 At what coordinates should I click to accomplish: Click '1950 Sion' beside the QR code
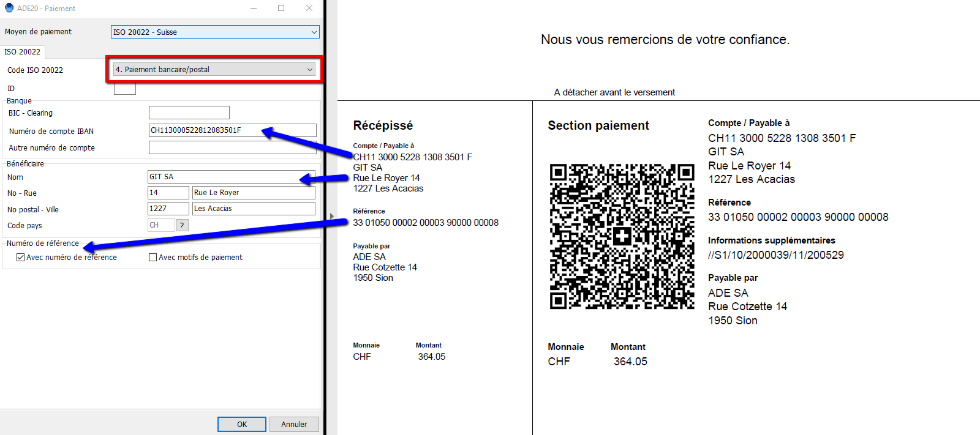(733, 321)
